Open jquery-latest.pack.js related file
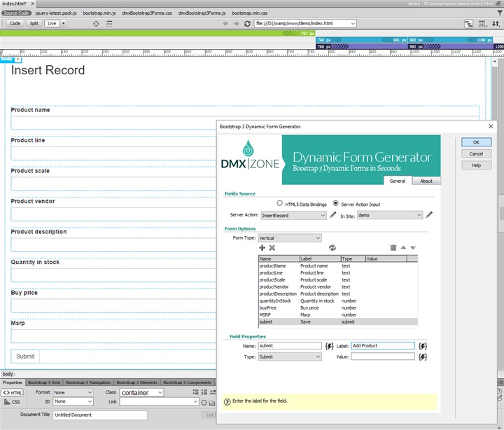The image size is (504, 430). coord(56,13)
